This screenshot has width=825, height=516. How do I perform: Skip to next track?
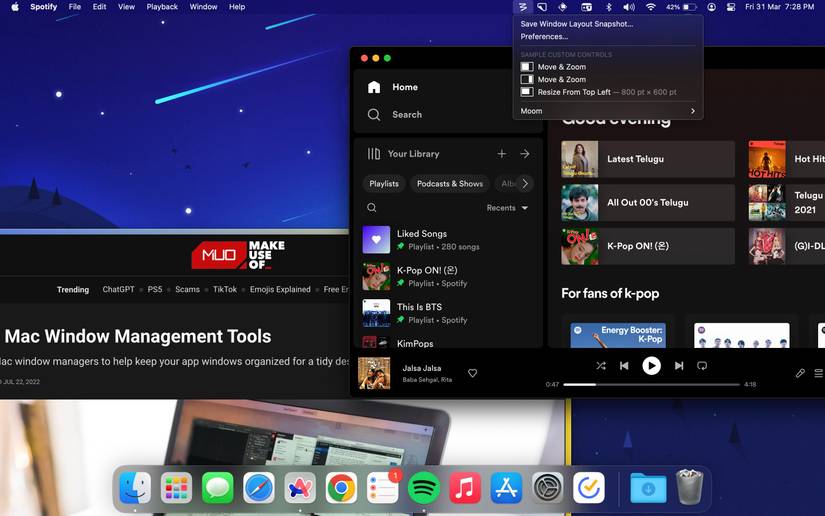click(679, 366)
